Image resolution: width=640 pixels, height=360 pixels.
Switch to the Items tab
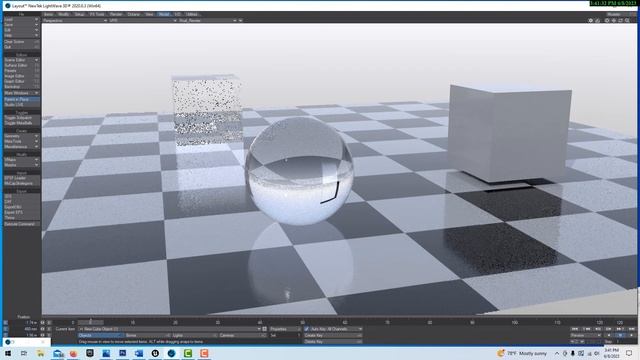(x=48, y=14)
